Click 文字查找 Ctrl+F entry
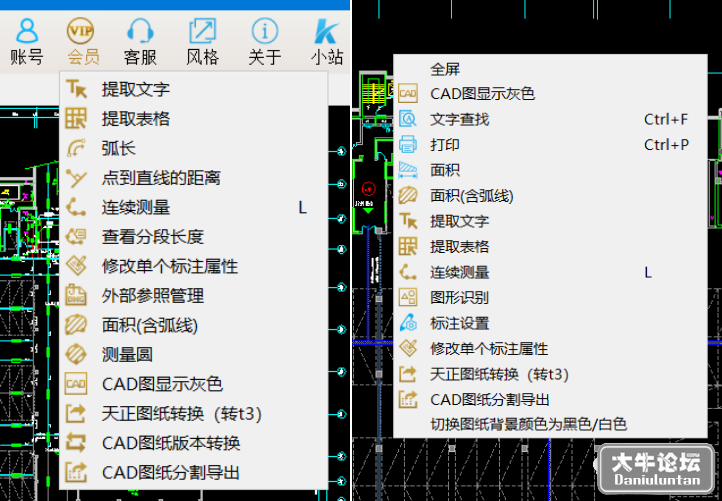Screen dimensions: 722x501 pos(550,119)
